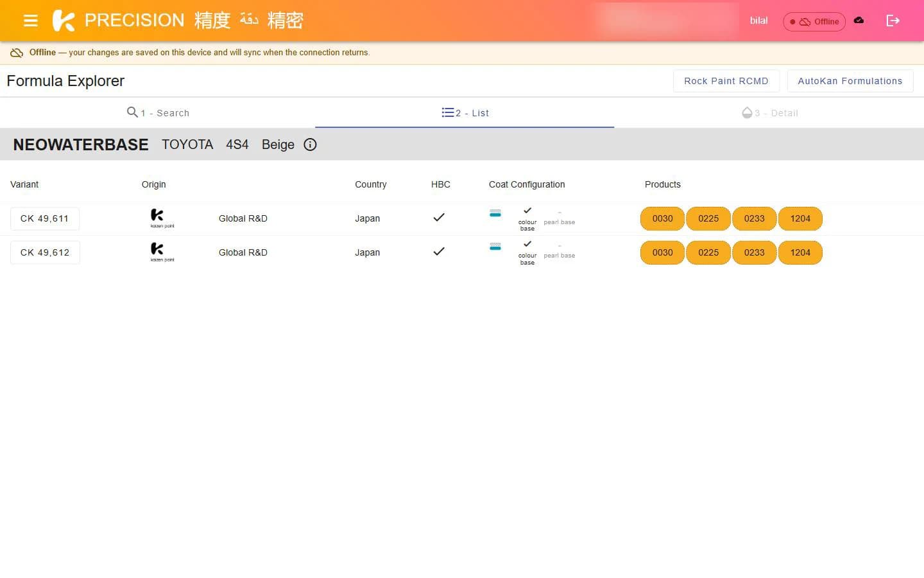Click Japan in CK 49,611 row
Viewport: 924px width, 578px height.
click(368, 218)
